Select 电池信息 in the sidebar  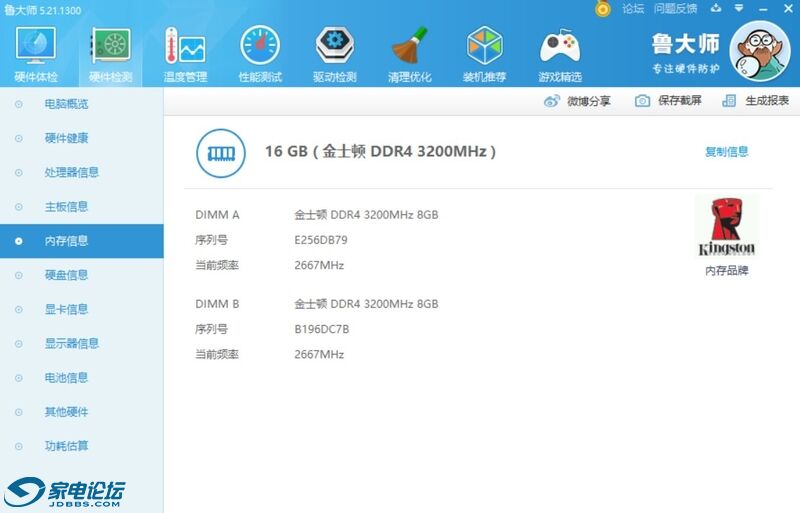[82, 378]
